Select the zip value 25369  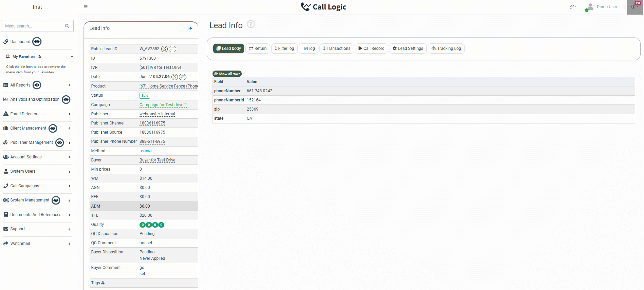(253, 109)
